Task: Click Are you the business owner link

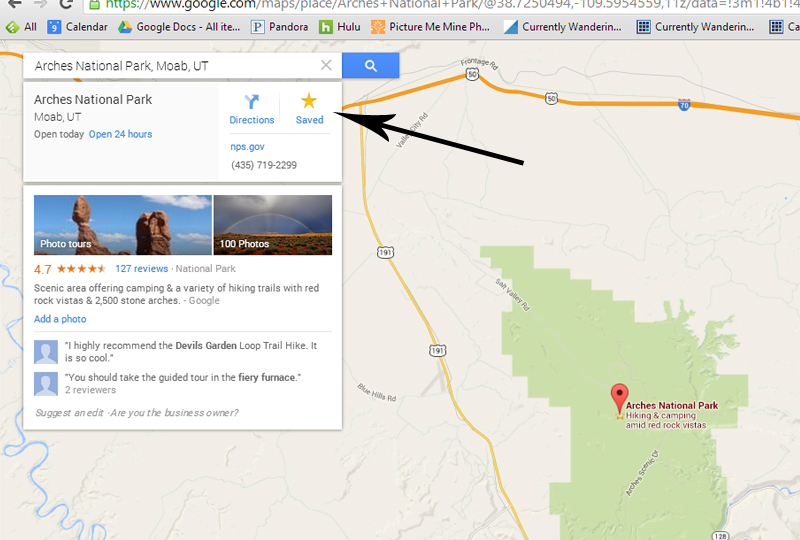Action: [174, 412]
